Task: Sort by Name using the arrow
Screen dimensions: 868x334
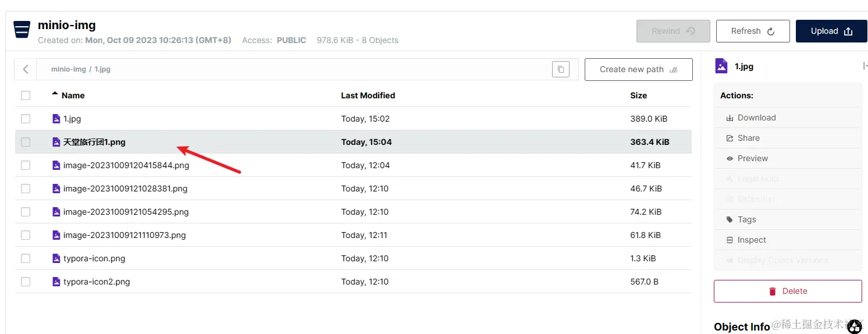Action: point(55,93)
